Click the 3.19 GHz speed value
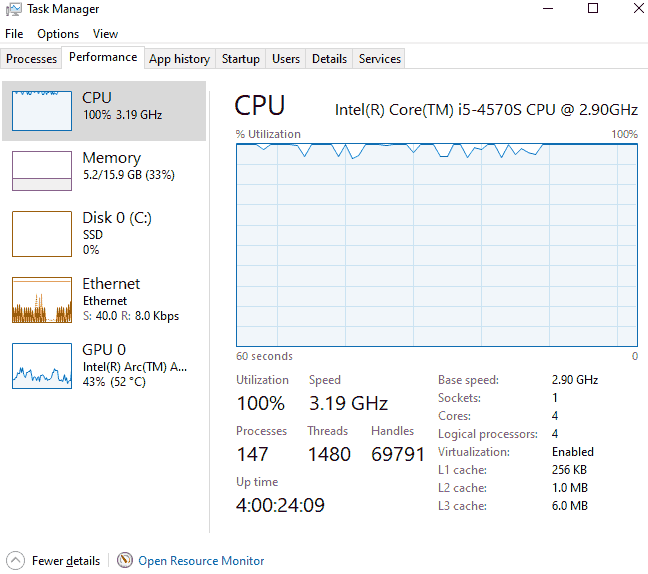 point(348,403)
